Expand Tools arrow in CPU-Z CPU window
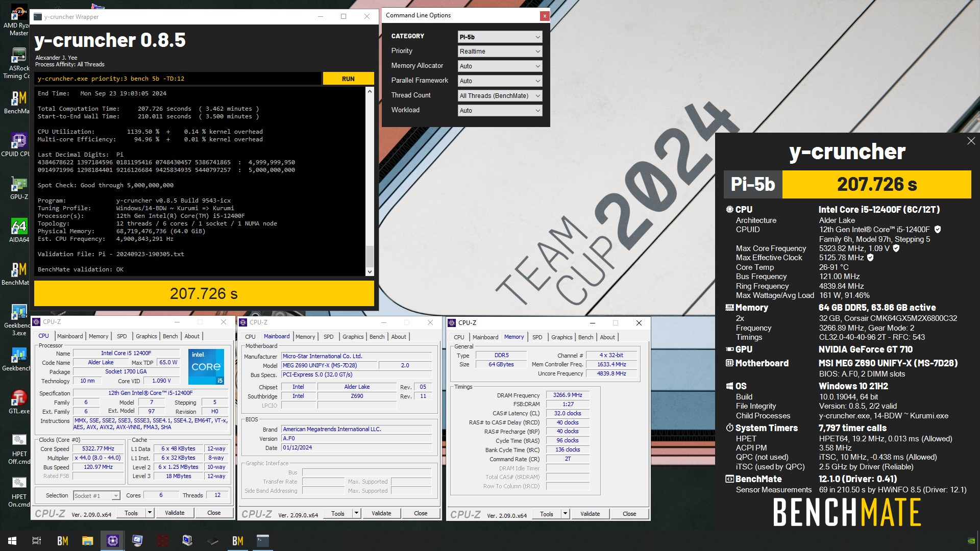The image size is (980, 551). click(x=150, y=513)
